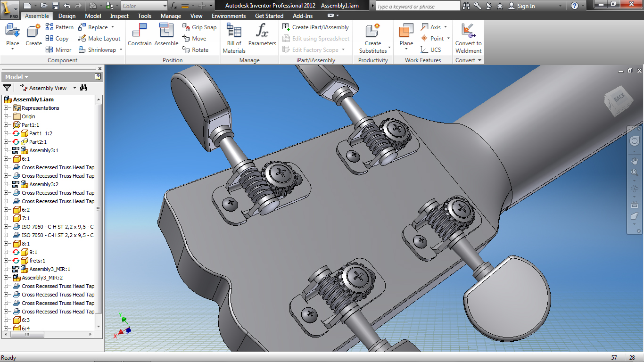Click Make Layout
Screen dimensions: 644x362
pyautogui.click(x=99, y=39)
